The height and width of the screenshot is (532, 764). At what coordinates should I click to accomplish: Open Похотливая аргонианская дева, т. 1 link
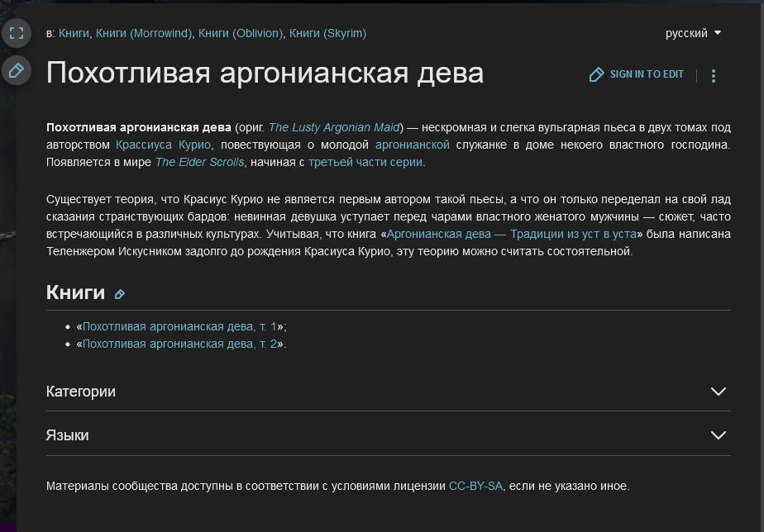point(179,326)
